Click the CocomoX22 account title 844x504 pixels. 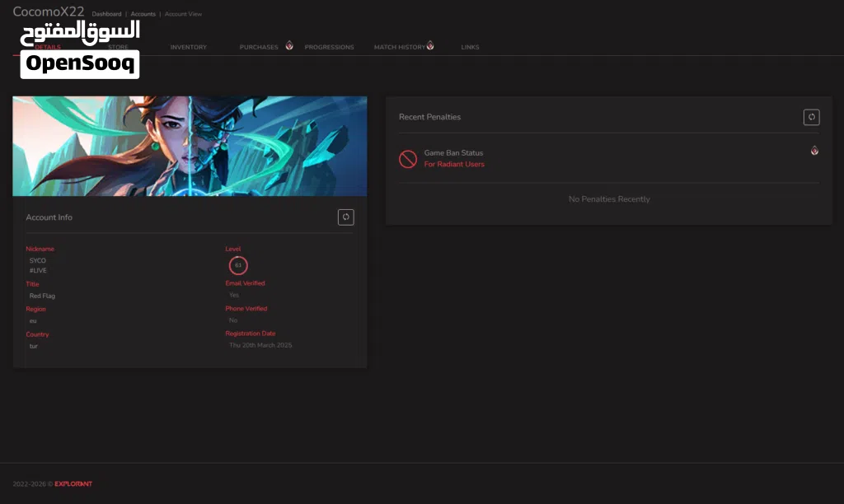point(49,12)
